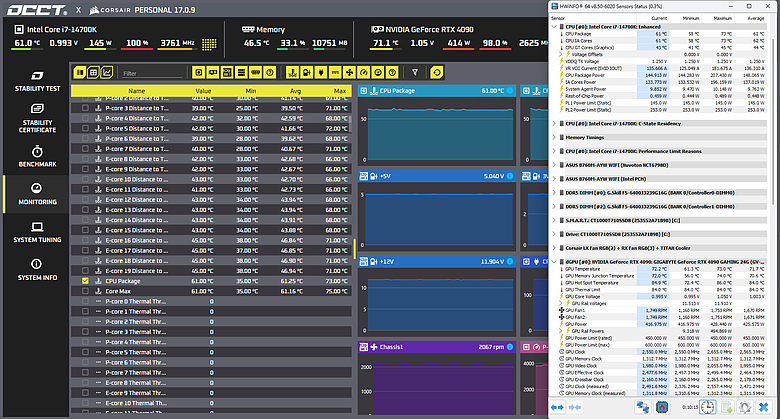Open the System Tuning section

37,232
